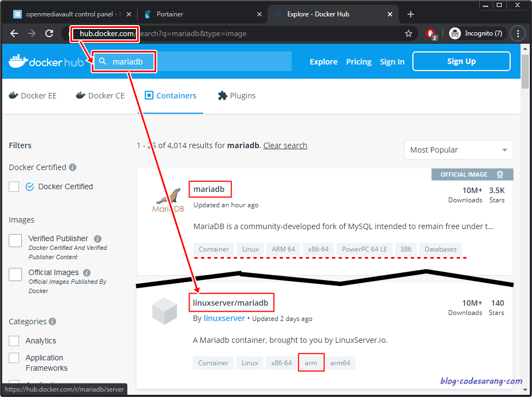This screenshot has width=532, height=397.
Task: Select the Explore - Docker Hub tab
Action: tap(333, 14)
